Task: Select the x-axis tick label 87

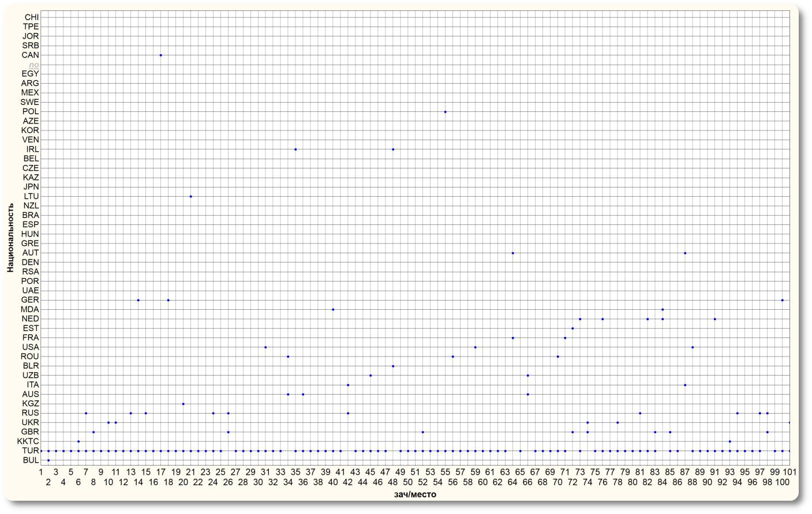Action: (x=684, y=472)
